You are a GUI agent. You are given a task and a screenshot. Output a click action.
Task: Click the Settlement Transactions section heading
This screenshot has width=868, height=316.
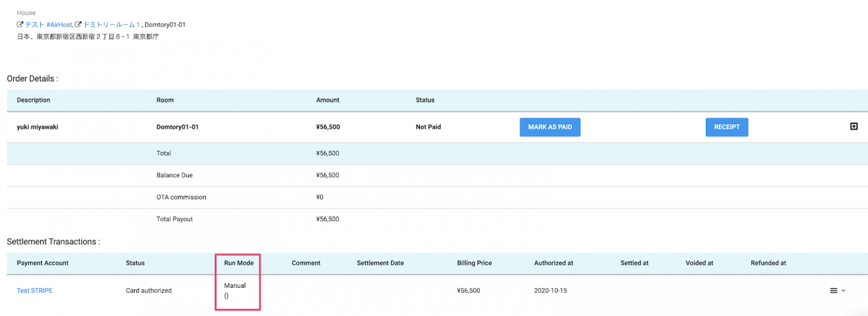point(53,241)
